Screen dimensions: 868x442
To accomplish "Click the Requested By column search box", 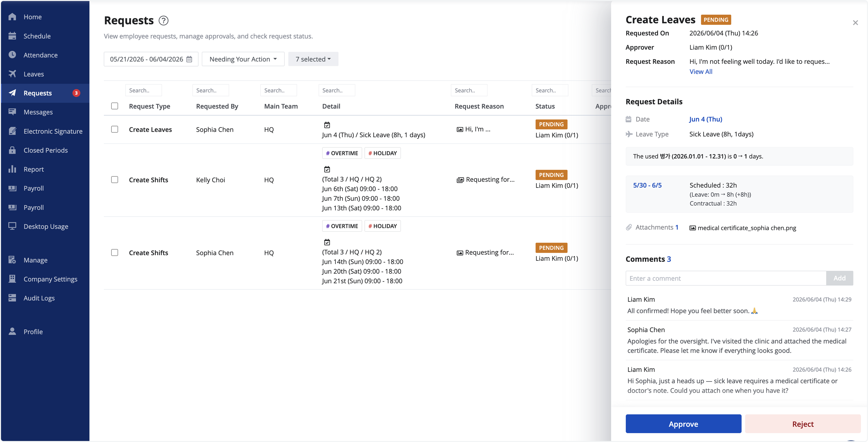I will (211, 90).
